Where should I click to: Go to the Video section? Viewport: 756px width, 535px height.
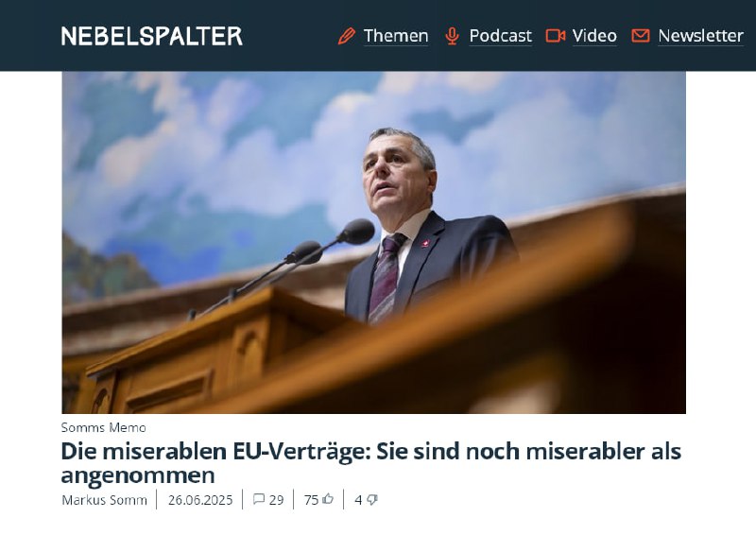point(594,36)
